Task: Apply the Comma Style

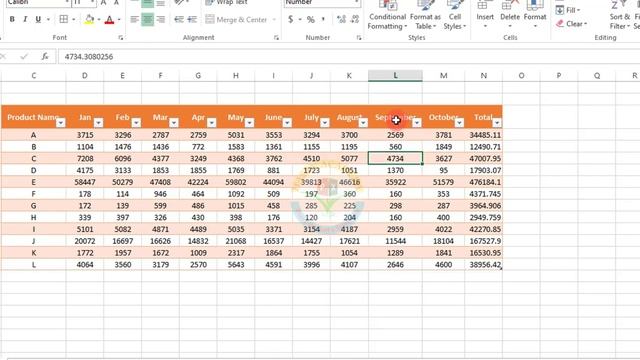Action: pyautogui.click(x=323, y=19)
